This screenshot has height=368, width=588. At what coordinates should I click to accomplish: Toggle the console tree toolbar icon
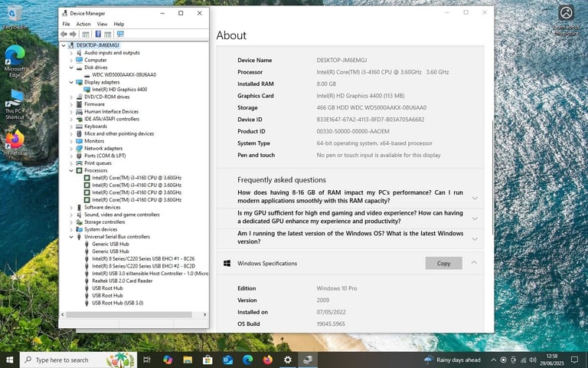point(86,34)
